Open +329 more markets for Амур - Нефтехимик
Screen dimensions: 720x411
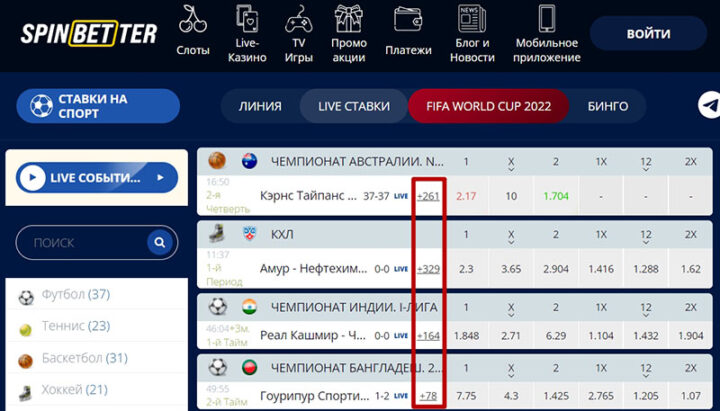click(428, 269)
